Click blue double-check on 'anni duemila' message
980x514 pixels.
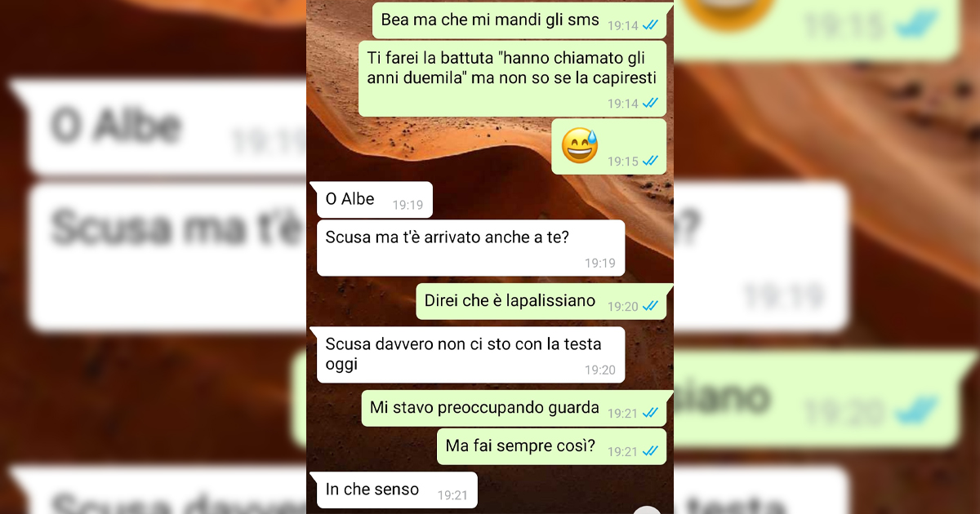[651, 103]
